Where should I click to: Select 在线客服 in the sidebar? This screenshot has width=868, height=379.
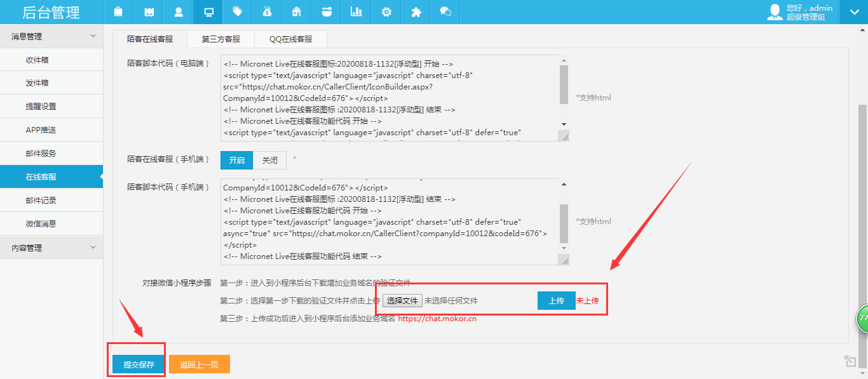[x=51, y=177]
